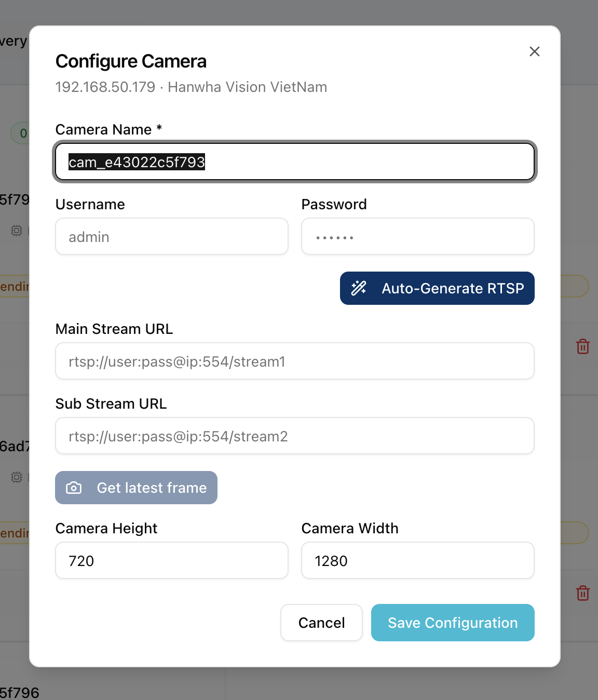Screen dimensions: 598x700
Task: Click the yellow pending status badge on the left
Action: coord(16,286)
